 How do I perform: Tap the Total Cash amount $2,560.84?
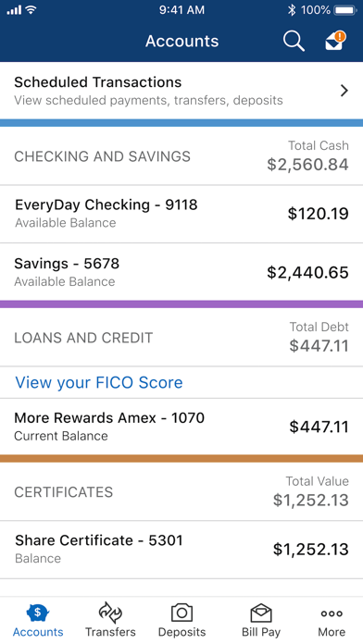(x=307, y=165)
